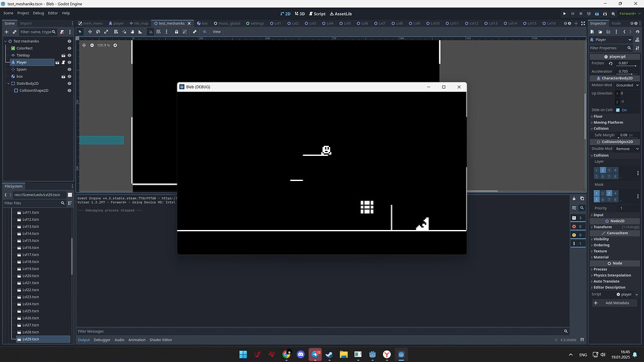Open the Project menu
This screenshot has height=362, width=644.
(23, 13)
